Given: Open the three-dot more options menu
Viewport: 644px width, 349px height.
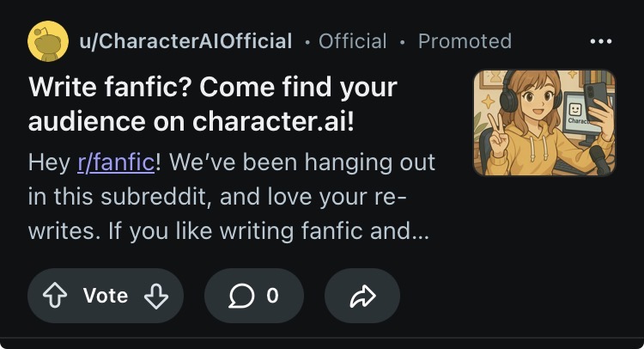Looking at the screenshot, I should click(x=601, y=41).
